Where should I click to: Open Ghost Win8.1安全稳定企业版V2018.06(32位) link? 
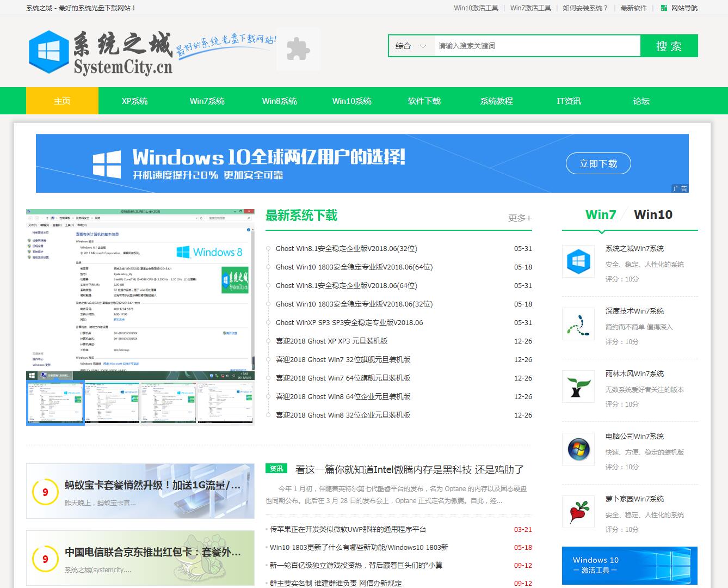[x=347, y=248]
